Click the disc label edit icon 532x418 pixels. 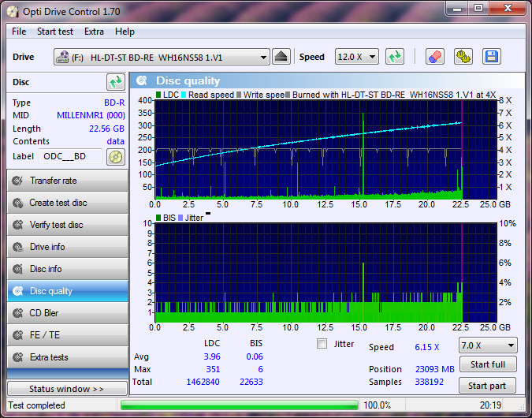[x=116, y=156]
